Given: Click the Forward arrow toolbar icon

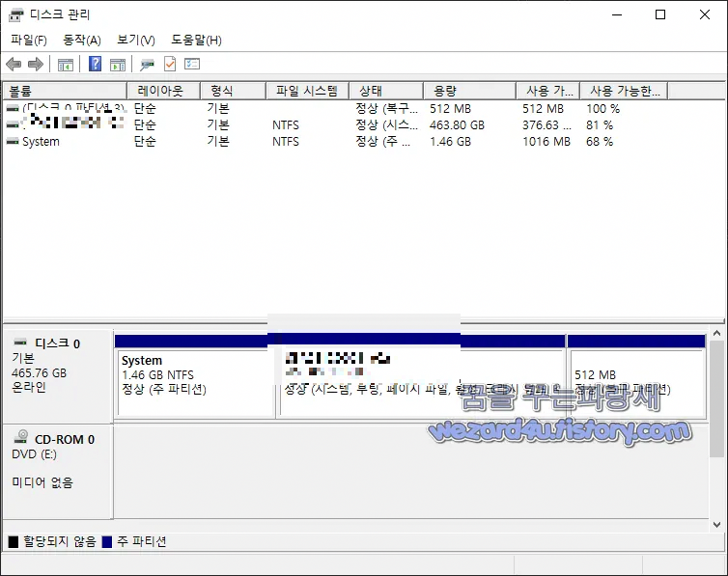Looking at the screenshot, I should (36, 64).
